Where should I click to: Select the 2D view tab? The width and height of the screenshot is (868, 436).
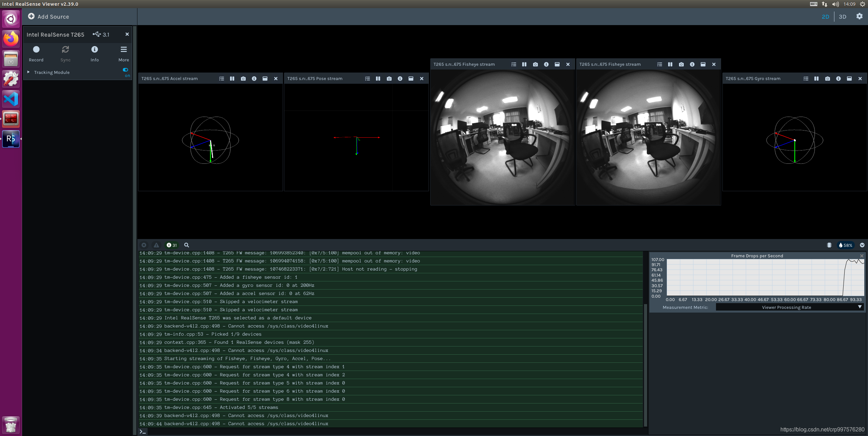(825, 17)
